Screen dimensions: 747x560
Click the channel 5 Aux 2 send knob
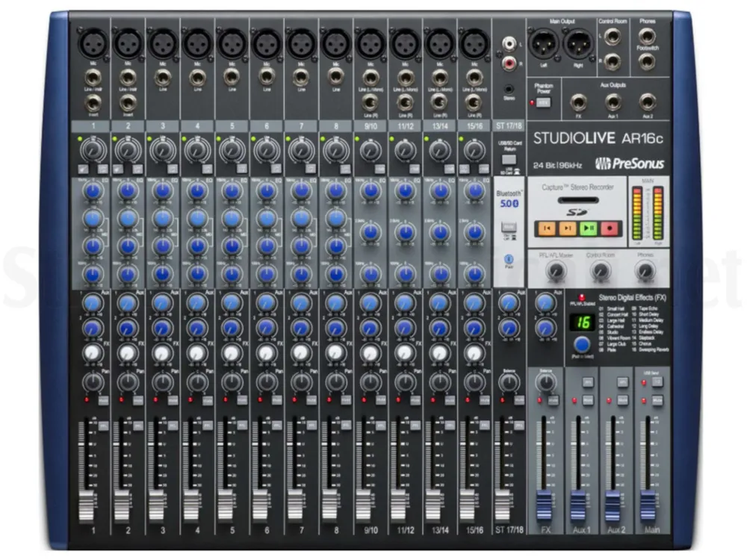(x=232, y=328)
